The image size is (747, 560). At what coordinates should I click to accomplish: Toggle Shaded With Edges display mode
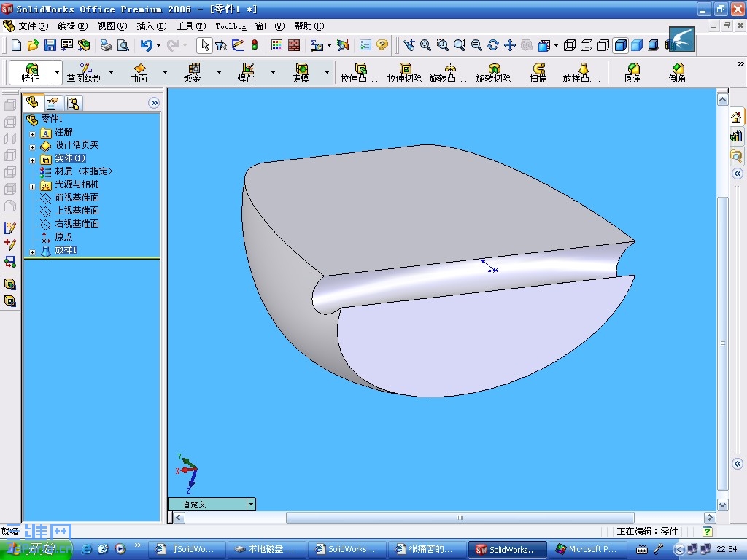point(620,45)
